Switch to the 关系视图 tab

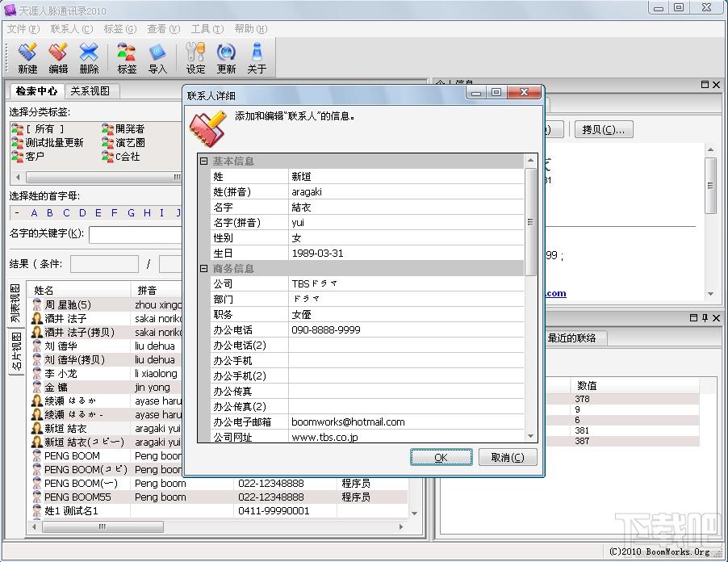click(x=90, y=91)
